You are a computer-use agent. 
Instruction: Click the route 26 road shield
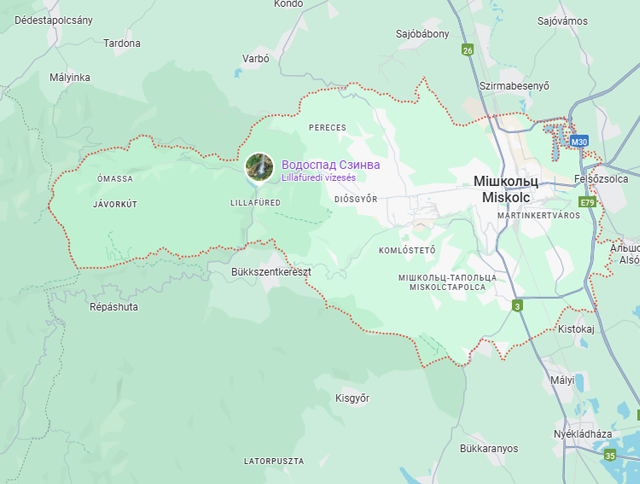(x=468, y=50)
